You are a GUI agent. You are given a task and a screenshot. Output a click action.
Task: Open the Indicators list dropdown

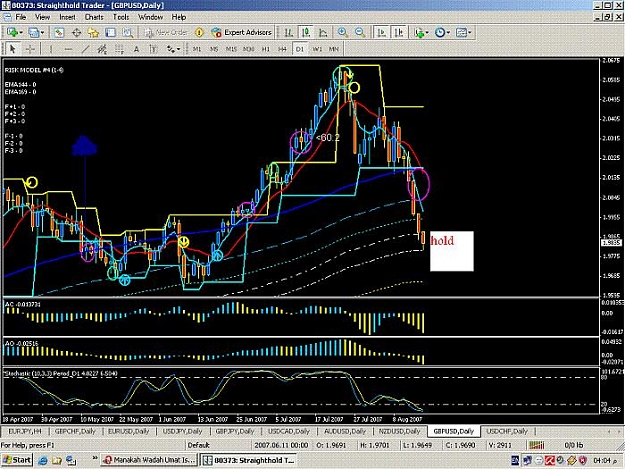point(421,33)
